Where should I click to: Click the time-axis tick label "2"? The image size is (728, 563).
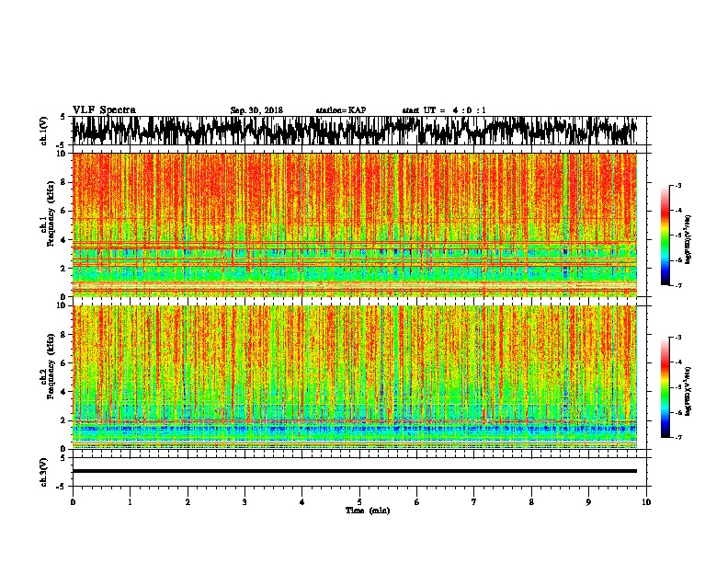(188, 502)
